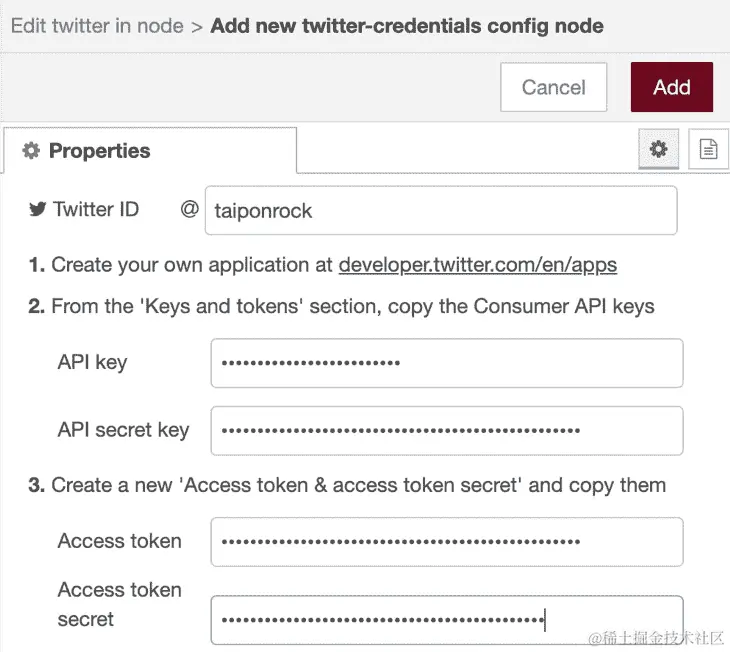The image size is (730, 652).
Task: Click the 'Add new twitter-credentials config node' title
Action: tap(407, 25)
